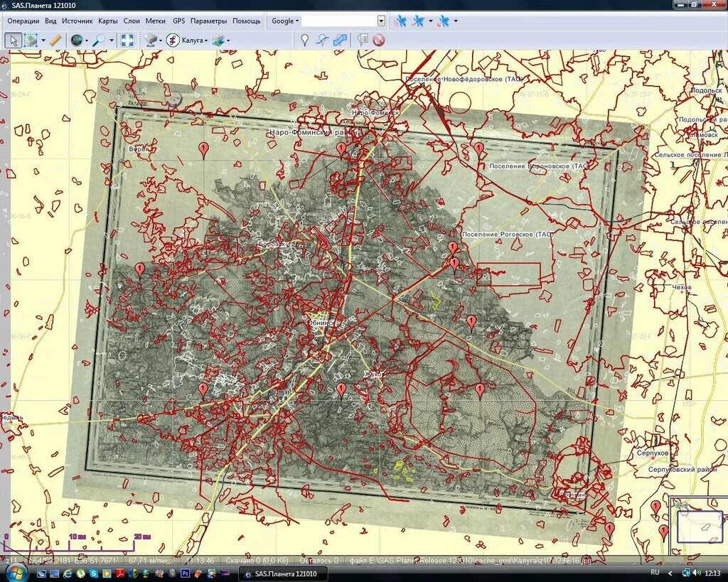This screenshot has width=728, height=582.
Task: Click the dark globe map icon
Action: click(x=77, y=41)
